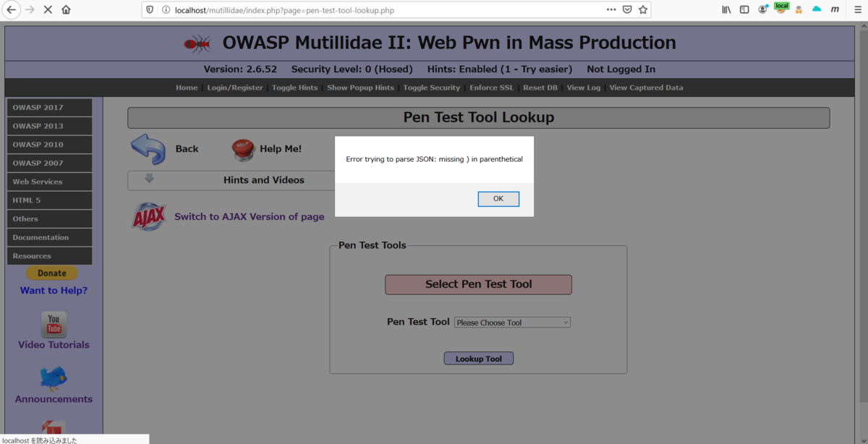
Task: Open the Documentation menu
Action: coord(49,237)
